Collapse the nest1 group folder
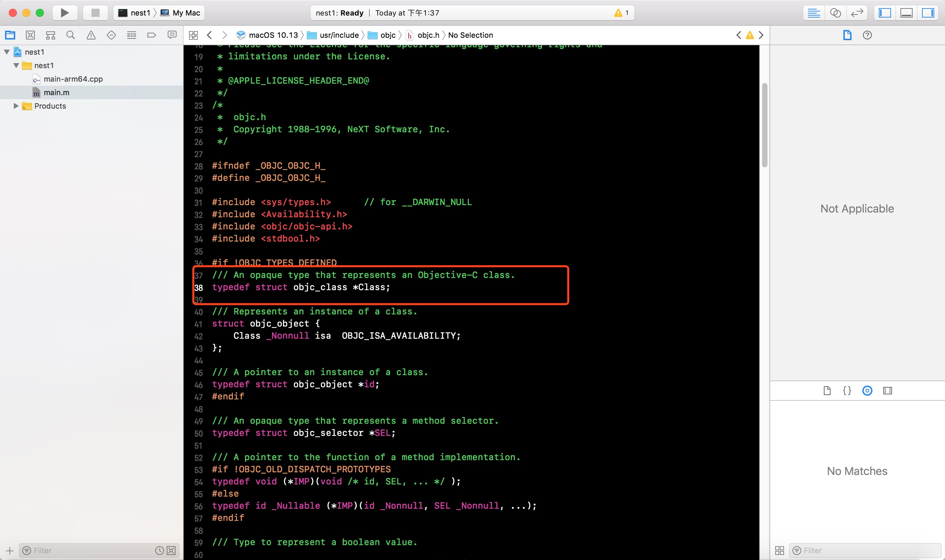This screenshot has height=560, width=945. tap(16, 66)
